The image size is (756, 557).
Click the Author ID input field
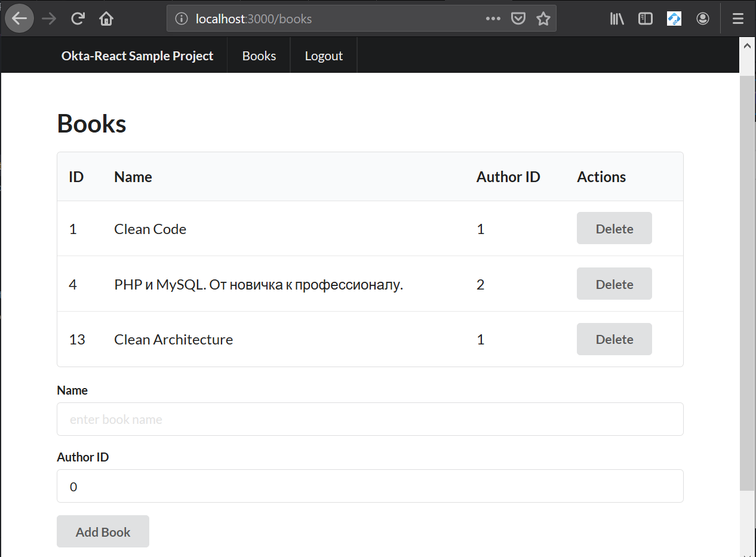point(370,487)
